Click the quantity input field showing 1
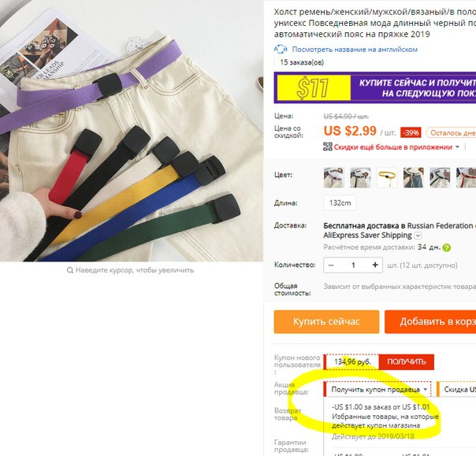 353,265
